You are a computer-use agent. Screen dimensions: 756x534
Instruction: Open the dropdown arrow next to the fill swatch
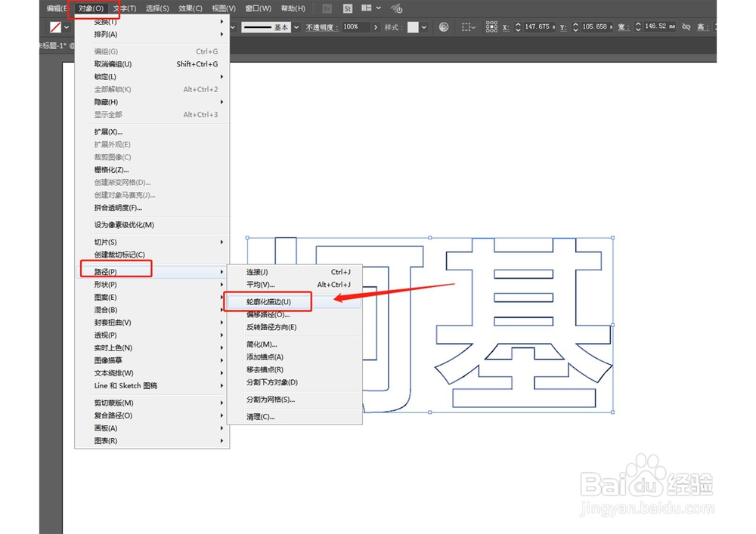[67, 27]
